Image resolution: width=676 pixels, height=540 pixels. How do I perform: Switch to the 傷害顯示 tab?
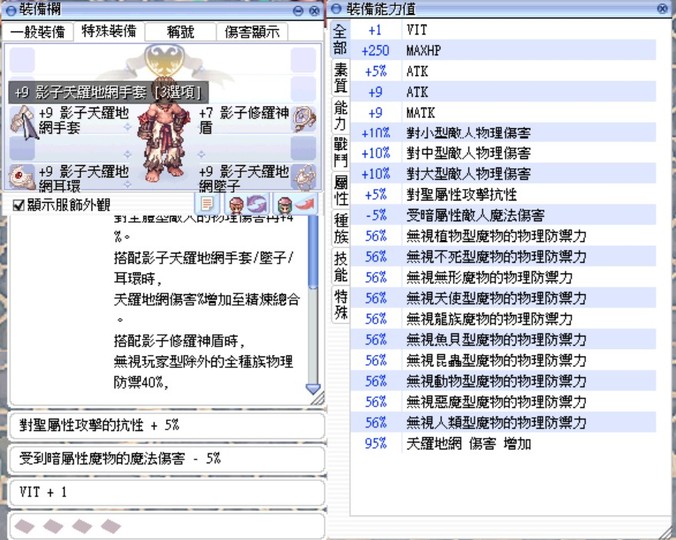(x=251, y=32)
